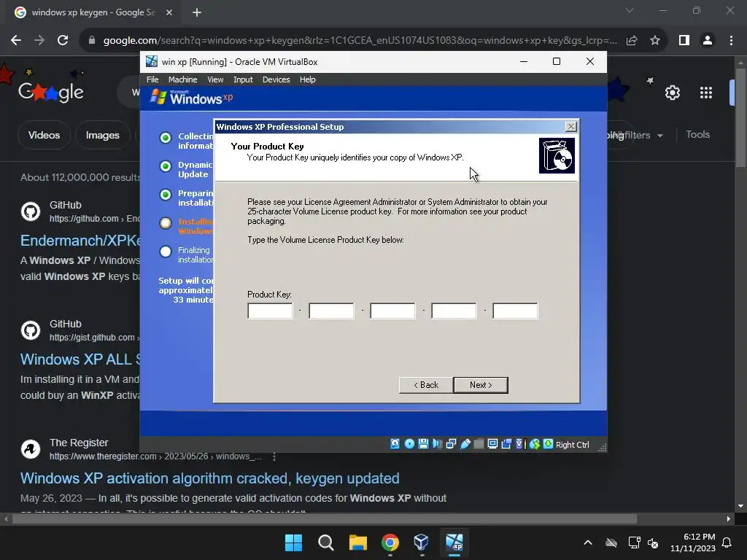Viewport: 747px width, 560px height.
Task: Open the Chrome profile menu
Action: pyautogui.click(x=708, y=41)
